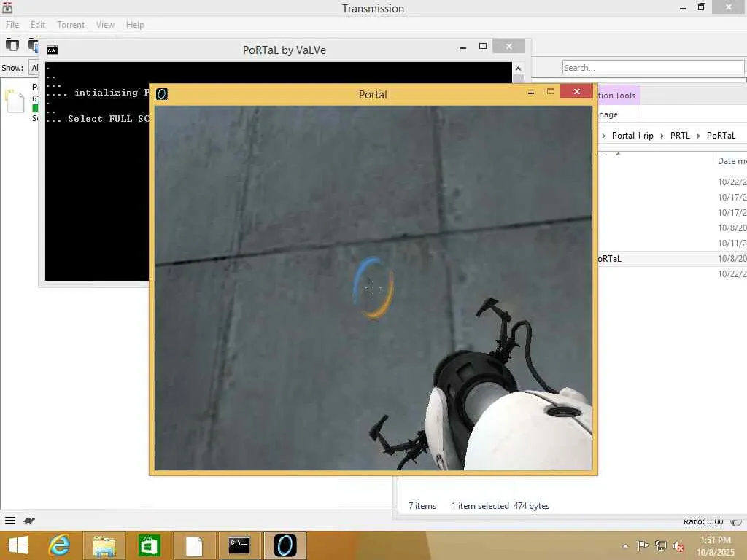Click the ratio statistics icon beside Ratio 0.00
The width and height of the screenshot is (747, 560).
click(737, 522)
